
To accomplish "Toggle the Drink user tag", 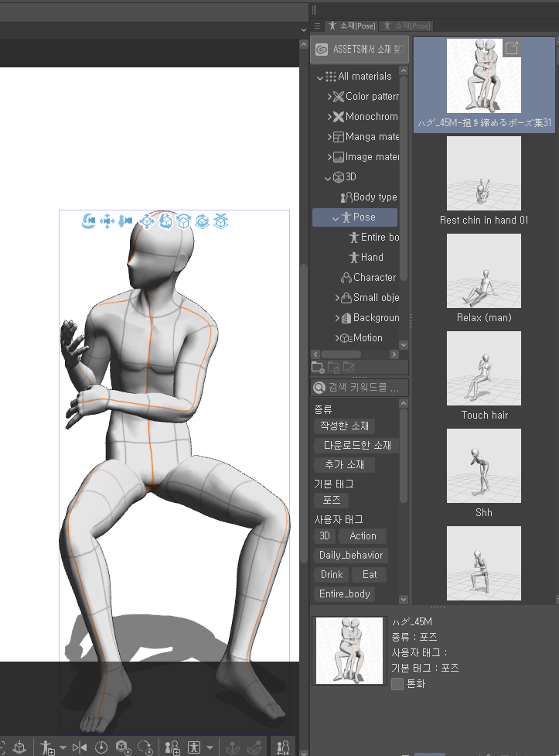I will click(332, 575).
